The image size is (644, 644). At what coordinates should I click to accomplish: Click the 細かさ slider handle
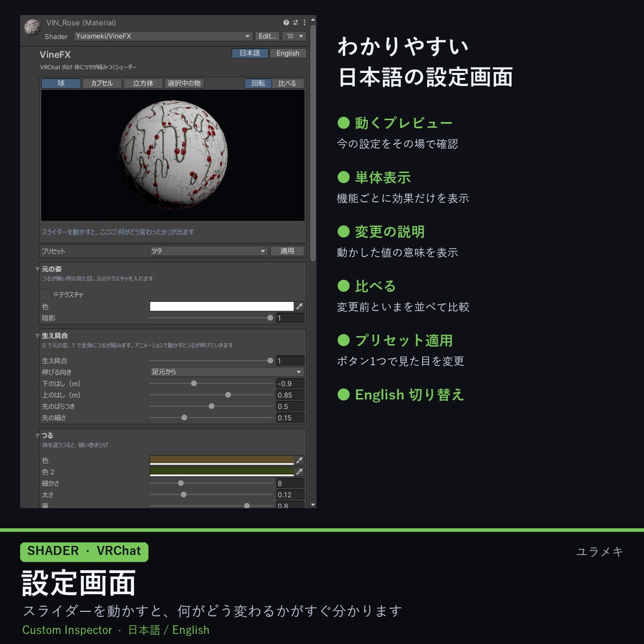(180, 484)
